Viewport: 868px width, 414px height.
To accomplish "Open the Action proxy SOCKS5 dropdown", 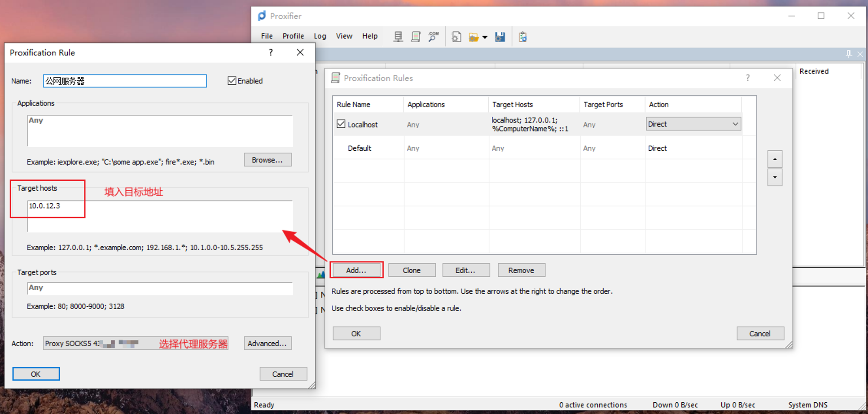I will point(135,343).
